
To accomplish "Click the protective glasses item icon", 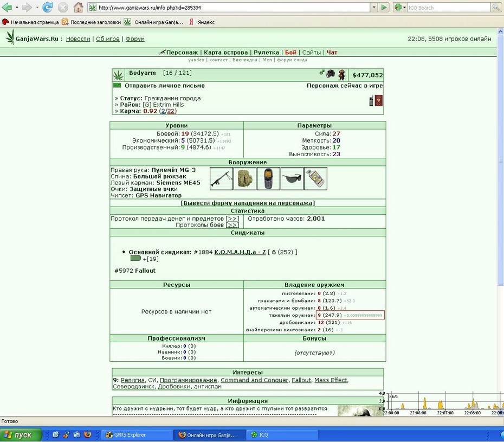I will coord(292,178).
